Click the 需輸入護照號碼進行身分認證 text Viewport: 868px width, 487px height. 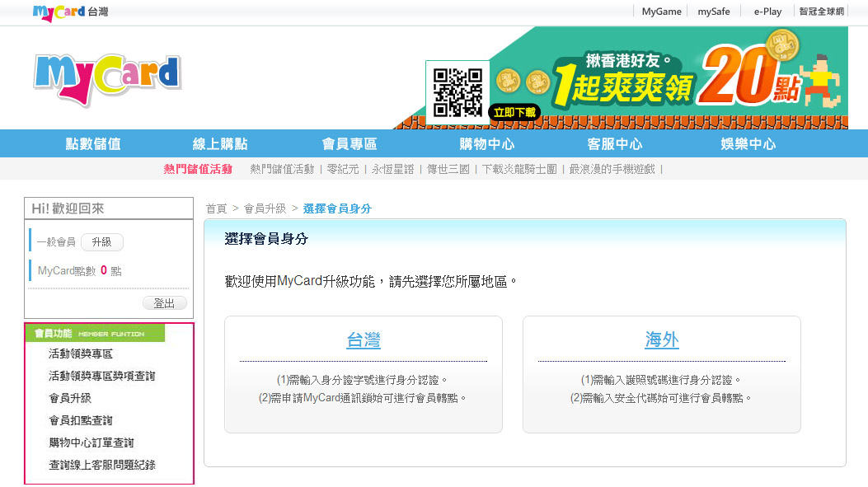[660, 380]
